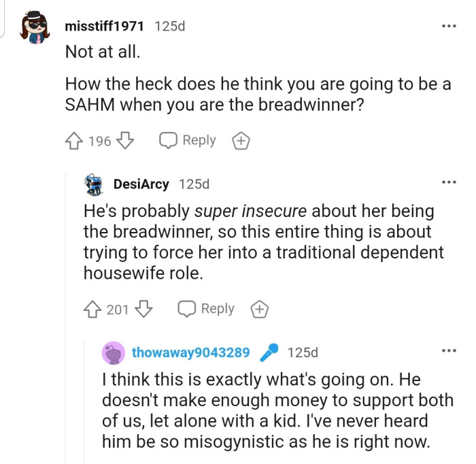Open misstiff1971's user profile
This screenshot has height=464, width=476.
[x=104, y=27]
